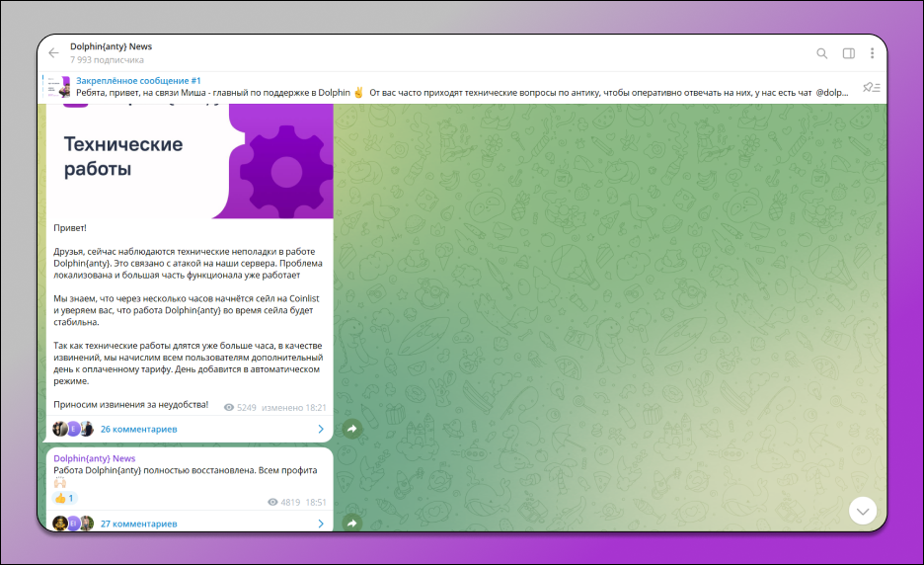The height and width of the screenshot is (565, 924).
Task: Forward the technical works post via share arrow
Action: [x=351, y=429]
